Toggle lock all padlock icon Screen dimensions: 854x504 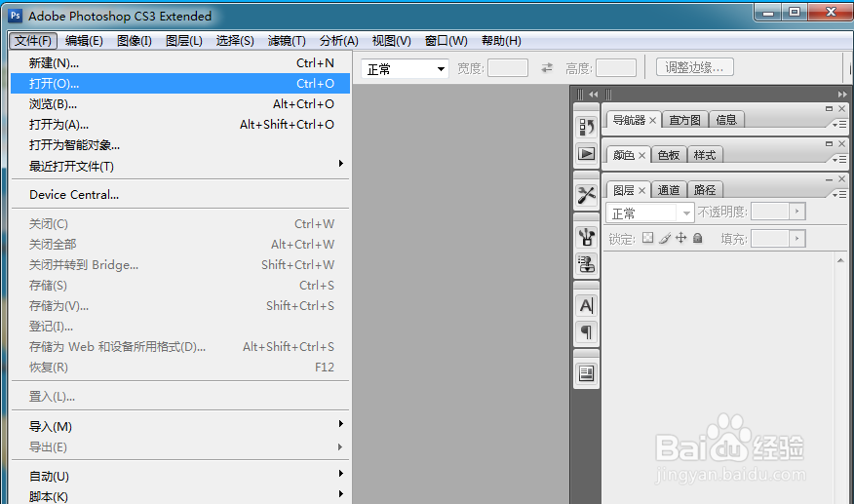[698, 238]
